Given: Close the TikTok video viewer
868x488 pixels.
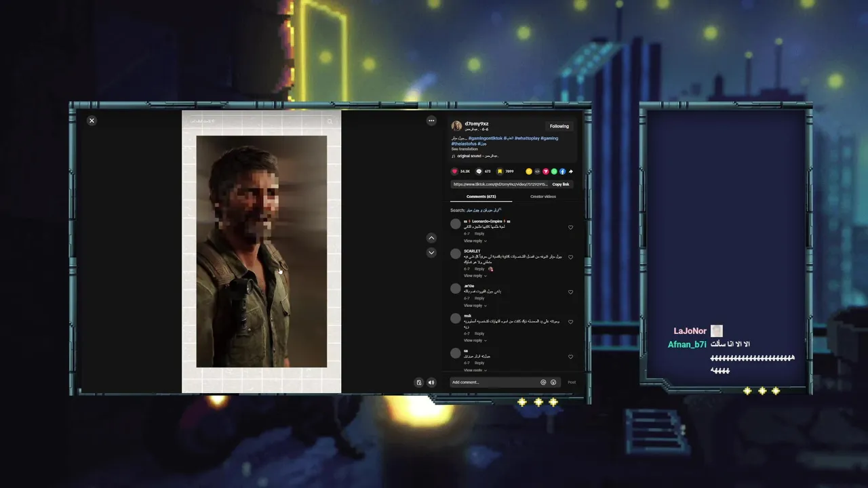Looking at the screenshot, I should click(x=92, y=121).
